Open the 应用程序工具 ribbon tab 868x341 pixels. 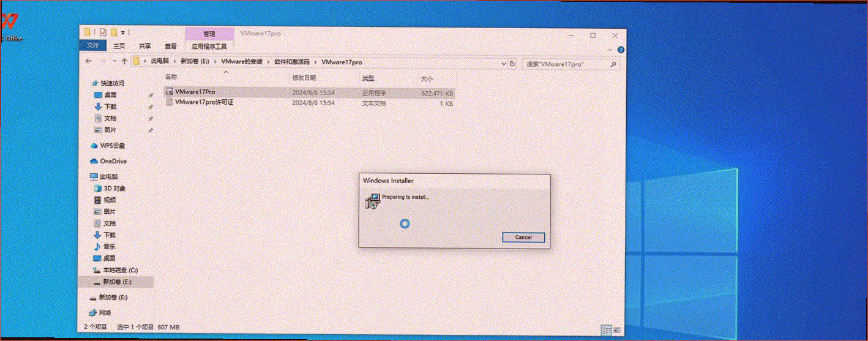pos(209,46)
